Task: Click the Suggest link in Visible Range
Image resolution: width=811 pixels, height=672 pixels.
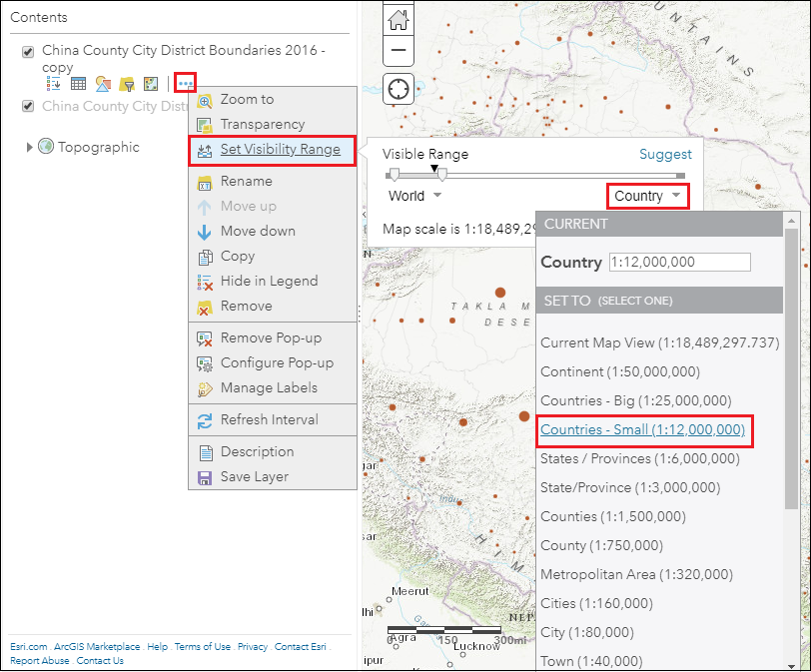Action: click(665, 154)
